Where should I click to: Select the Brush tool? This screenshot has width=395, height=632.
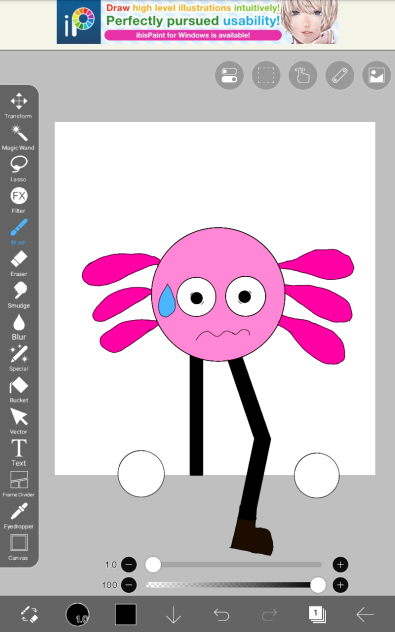coord(19,232)
